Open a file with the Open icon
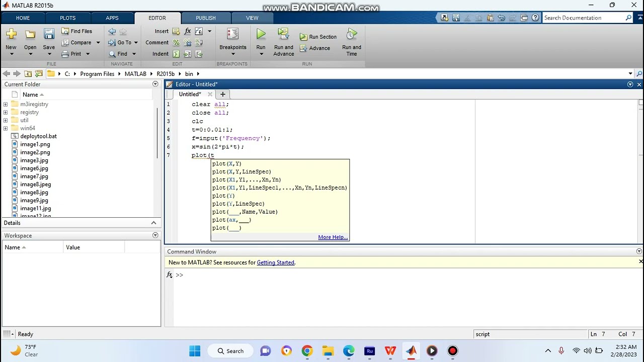This screenshot has height=362, width=644. coord(30,35)
